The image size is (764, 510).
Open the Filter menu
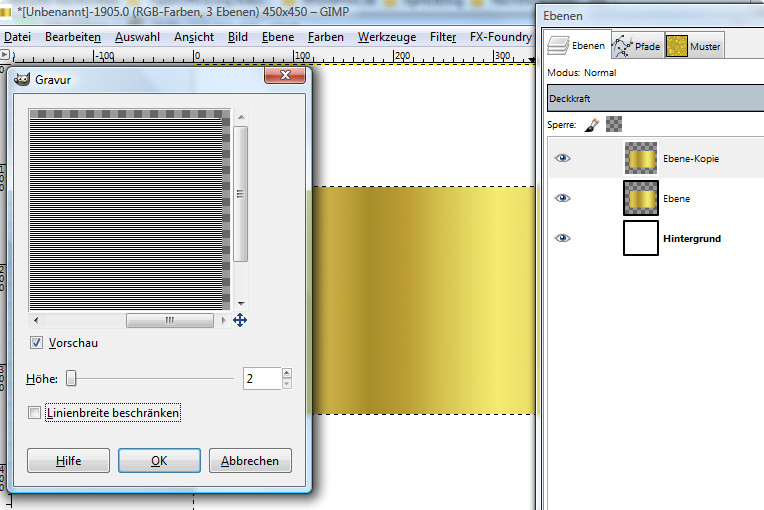(442, 37)
